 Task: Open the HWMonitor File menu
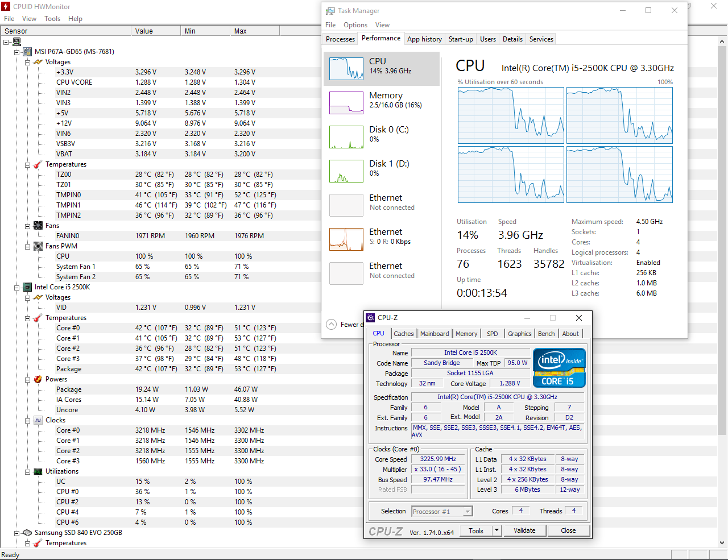coord(10,19)
